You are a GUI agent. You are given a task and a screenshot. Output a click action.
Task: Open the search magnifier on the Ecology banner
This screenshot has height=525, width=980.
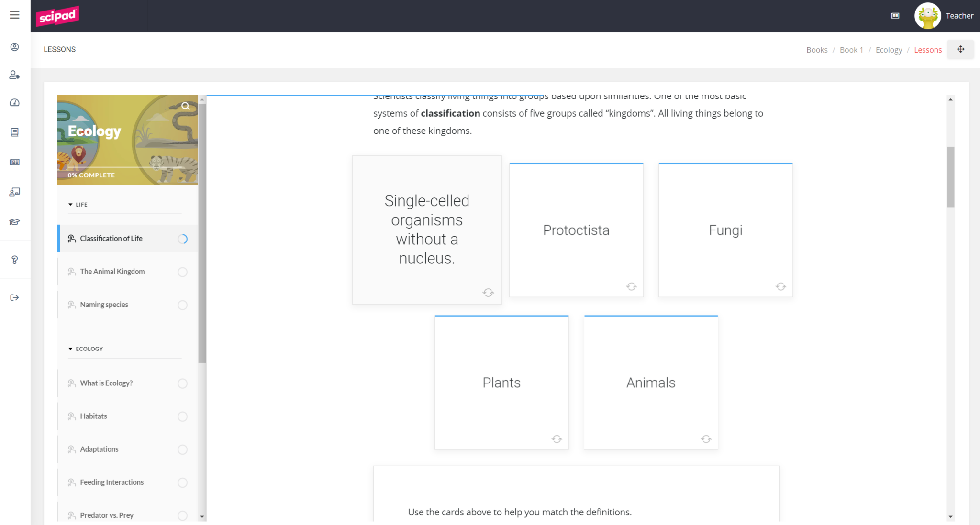pyautogui.click(x=186, y=106)
